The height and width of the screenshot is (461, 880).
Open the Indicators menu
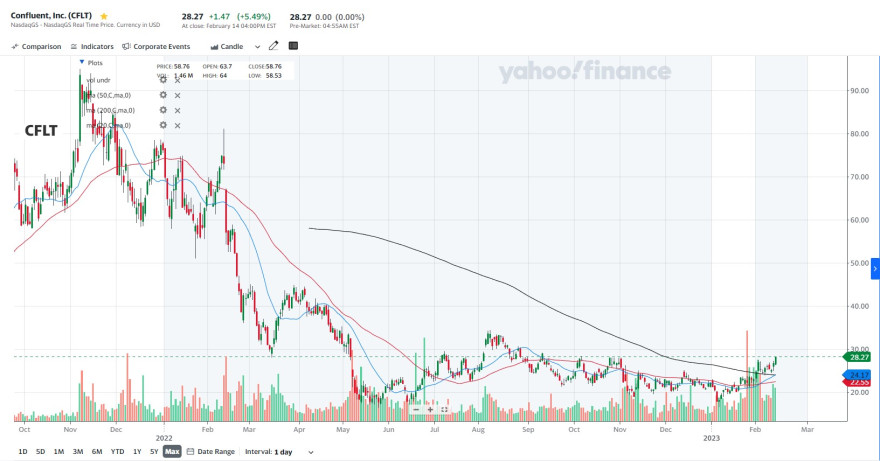click(x=92, y=47)
